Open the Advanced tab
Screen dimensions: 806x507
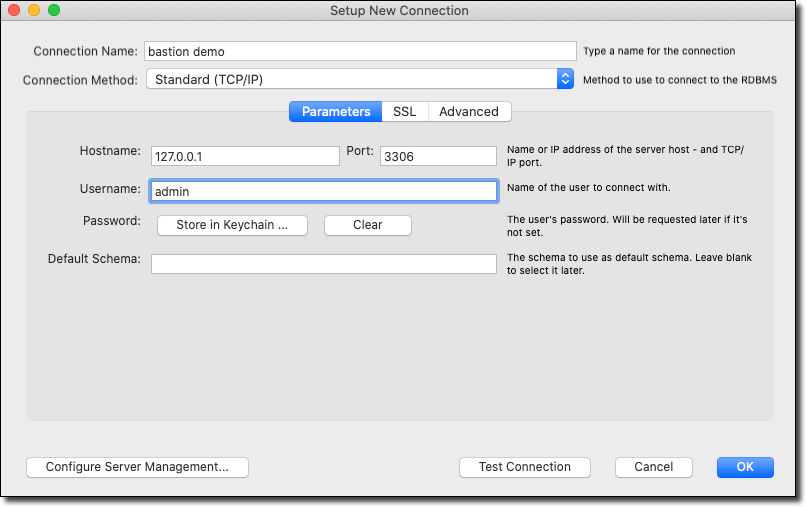(x=469, y=112)
